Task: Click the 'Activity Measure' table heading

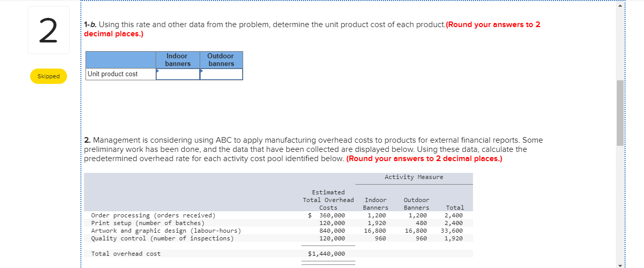Action: (414, 177)
